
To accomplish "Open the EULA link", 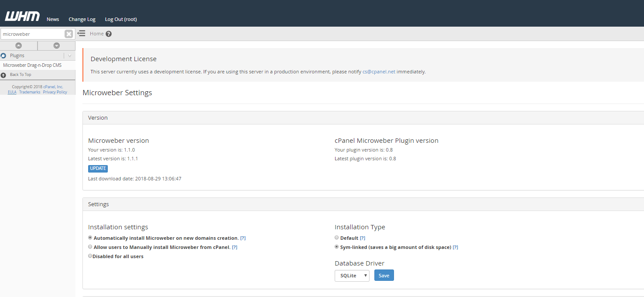I will [x=12, y=92].
